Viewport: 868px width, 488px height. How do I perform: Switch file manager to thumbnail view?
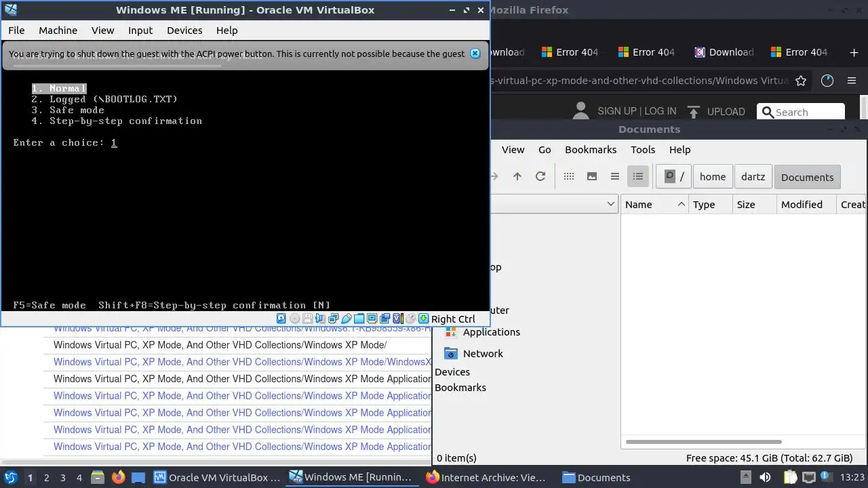pyautogui.click(x=592, y=176)
